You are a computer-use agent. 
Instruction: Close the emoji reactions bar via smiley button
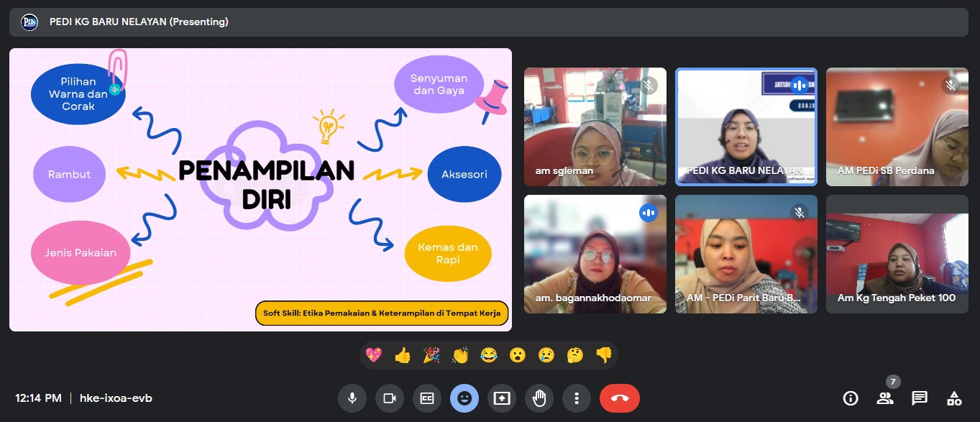[464, 398]
